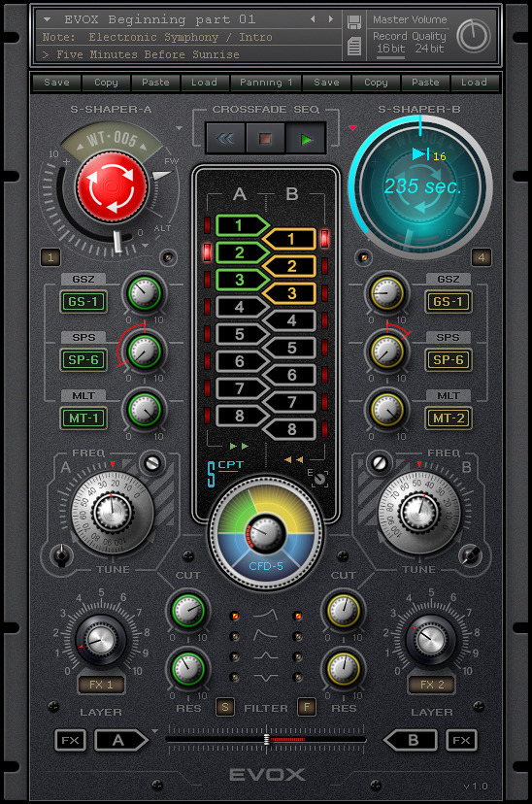This screenshot has width=532, height=804.
Task: Toggle the Master Volume power knob
Action: pyautogui.click(x=473, y=36)
